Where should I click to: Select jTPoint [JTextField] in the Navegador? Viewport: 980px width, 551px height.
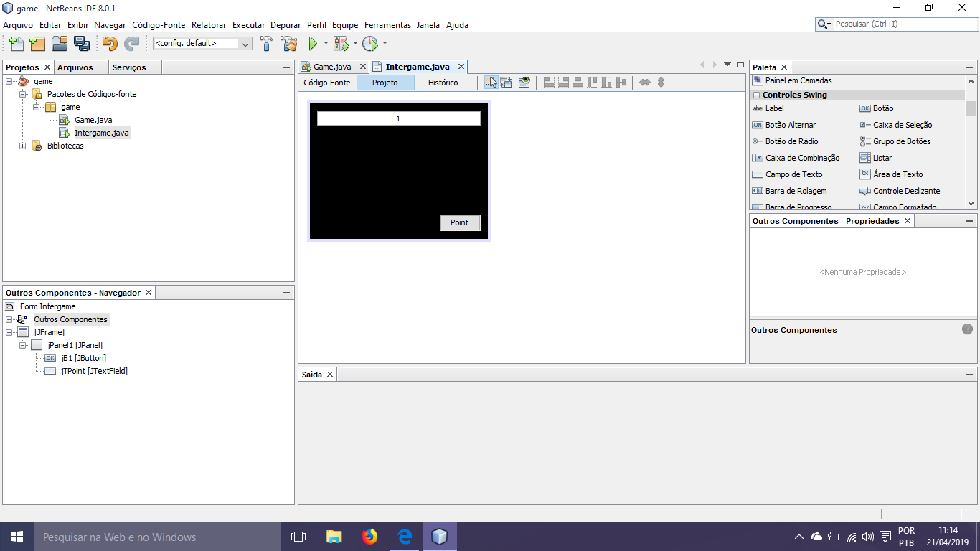point(94,371)
